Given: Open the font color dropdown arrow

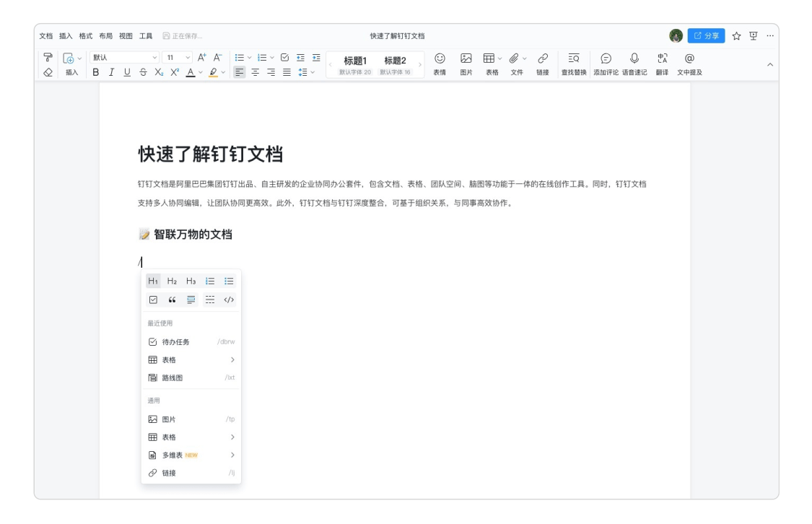Looking at the screenshot, I should point(201,72).
